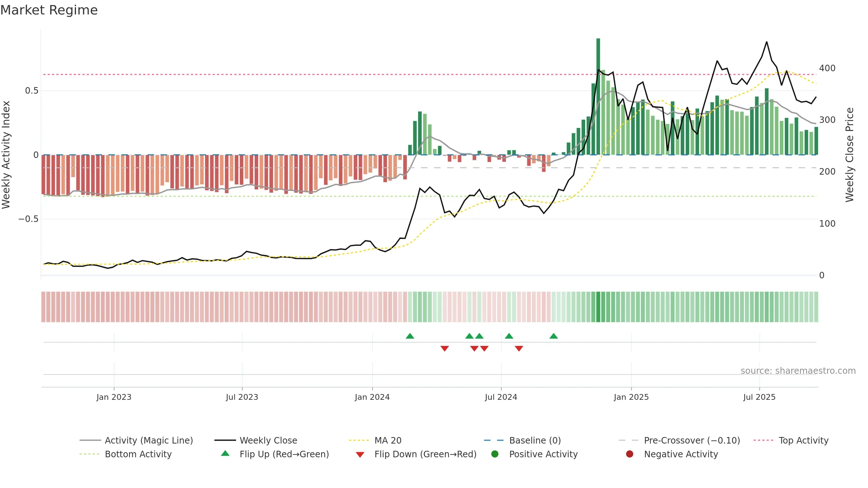Screen dimensions: 868x488
Task: Click the source: sharemaestro.com text
Action: pos(798,371)
